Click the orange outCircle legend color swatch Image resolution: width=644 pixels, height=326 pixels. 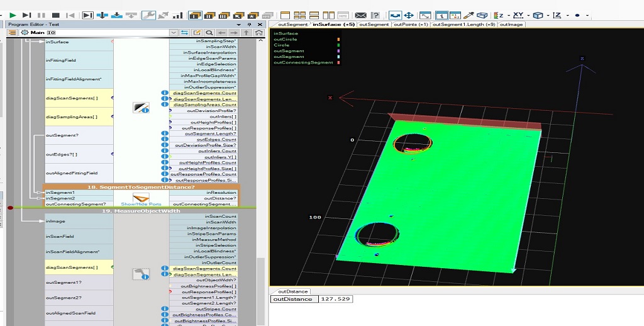point(338,39)
